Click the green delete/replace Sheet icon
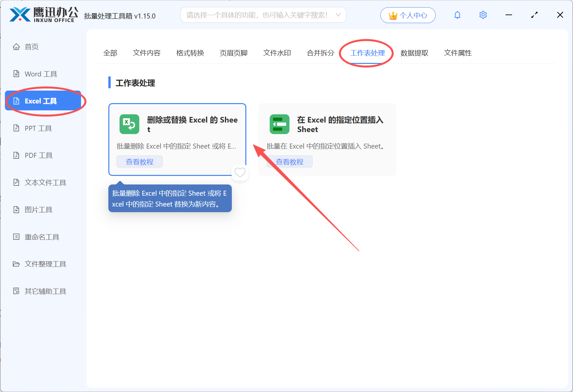Viewport: 573px width, 392px height. click(129, 124)
